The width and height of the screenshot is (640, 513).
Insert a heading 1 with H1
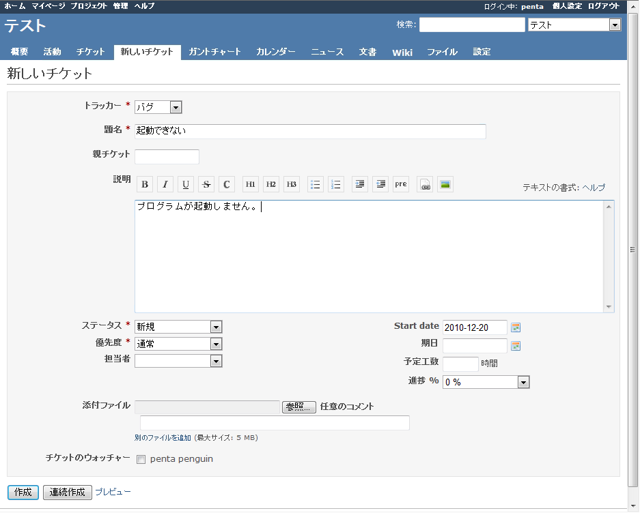click(250, 184)
